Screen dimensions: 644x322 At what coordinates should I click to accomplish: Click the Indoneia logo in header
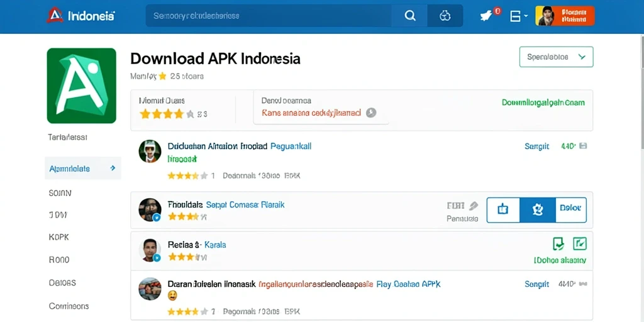click(x=80, y=16)
